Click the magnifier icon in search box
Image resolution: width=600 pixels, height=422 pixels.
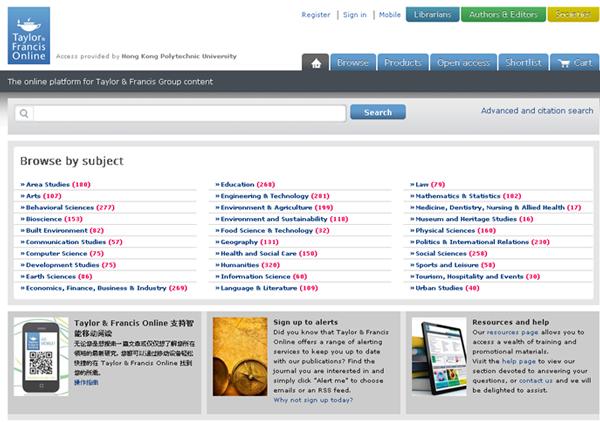point(24,114)
